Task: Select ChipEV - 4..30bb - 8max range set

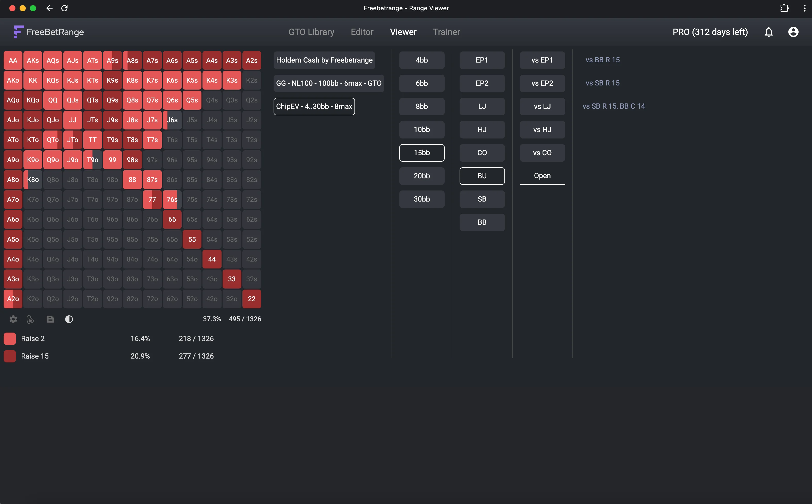Action: coord(314,106)
